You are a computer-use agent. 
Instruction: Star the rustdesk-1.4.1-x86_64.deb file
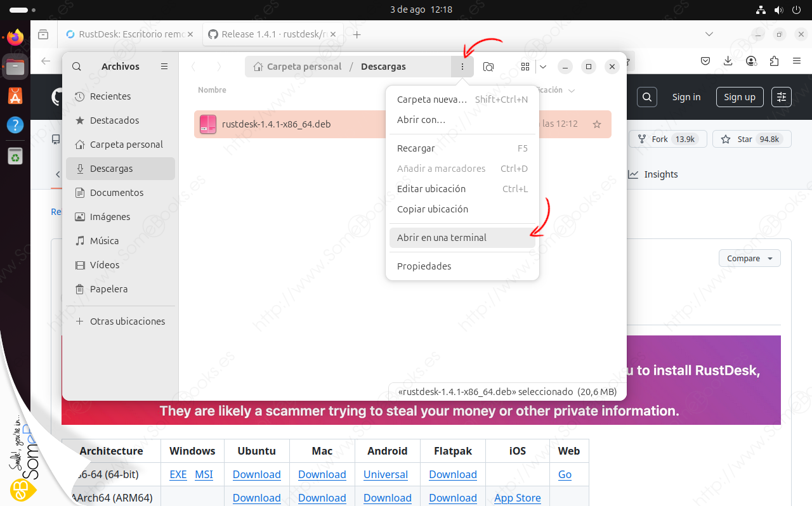(597, 124)
